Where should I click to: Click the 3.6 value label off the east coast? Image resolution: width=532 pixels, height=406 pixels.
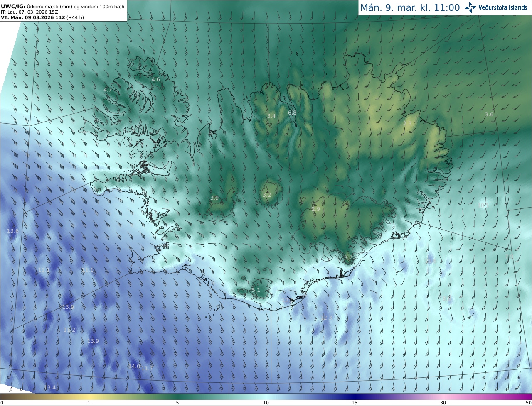click(x=489, y=115)
